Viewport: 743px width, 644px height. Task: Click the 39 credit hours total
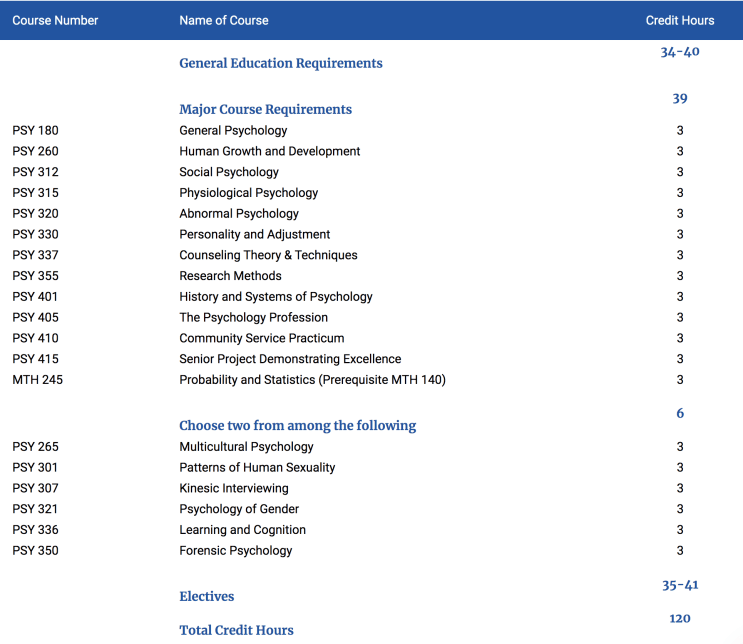click(680, 99)
